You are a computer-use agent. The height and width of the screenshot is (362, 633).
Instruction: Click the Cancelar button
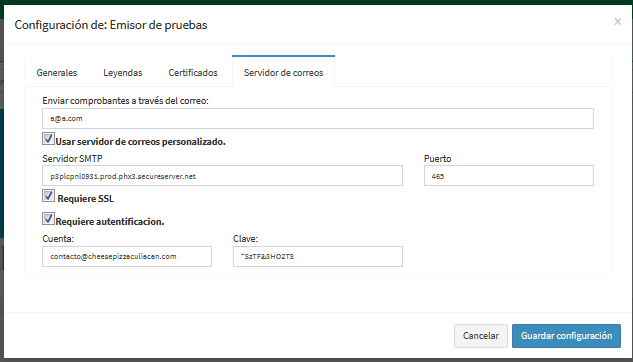[481, 336]
